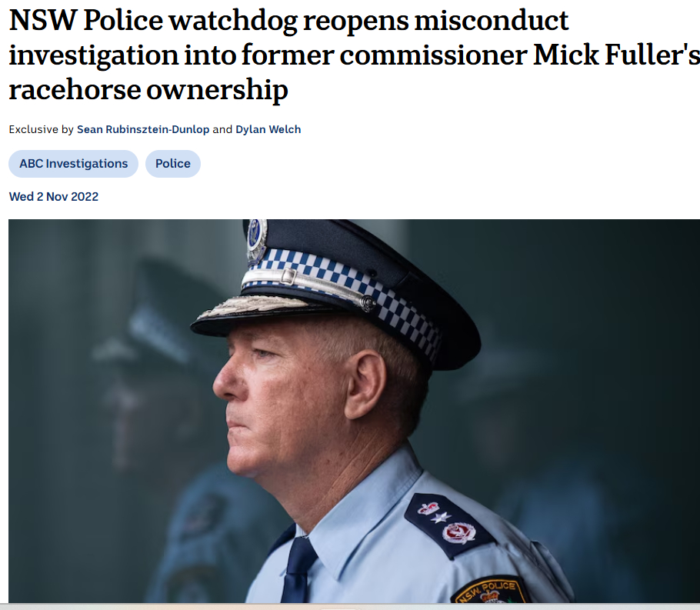Click the silver cap peak embroidery

click(253, 307)
